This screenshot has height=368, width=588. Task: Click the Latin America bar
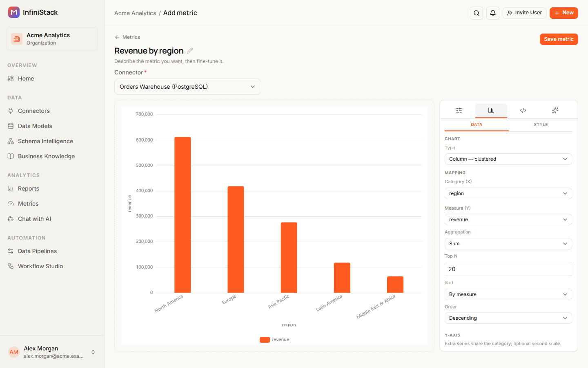[342, 278]
